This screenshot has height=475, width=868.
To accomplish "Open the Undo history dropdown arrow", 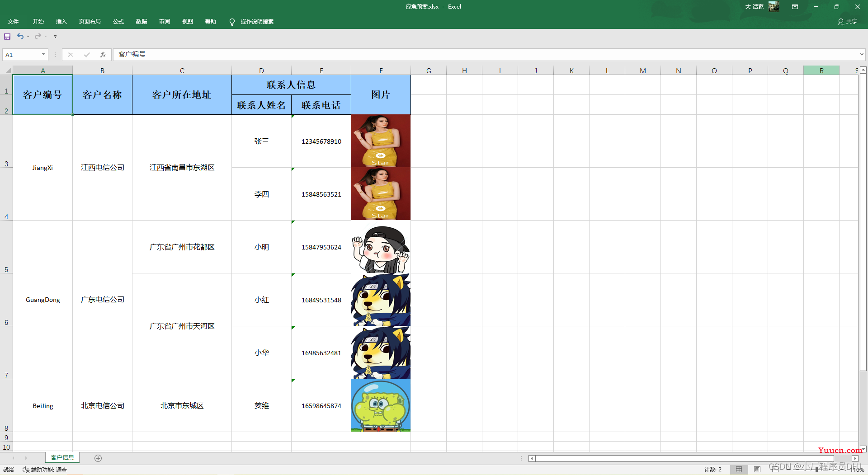I will pyautogui.click(x=28, y=37).
